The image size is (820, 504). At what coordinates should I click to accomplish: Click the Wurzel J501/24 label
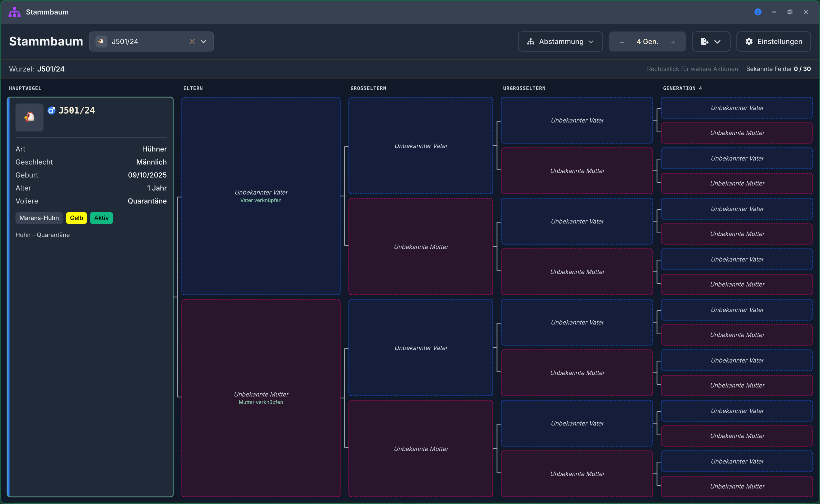click(37, 69)
